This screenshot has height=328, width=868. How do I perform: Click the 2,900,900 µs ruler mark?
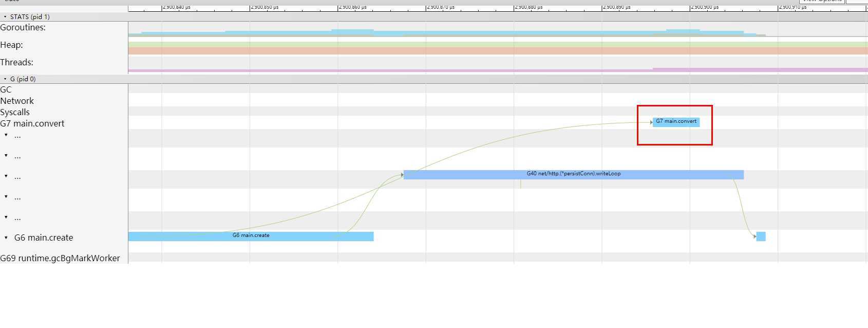pyautogui.click(x=705, y=7)
